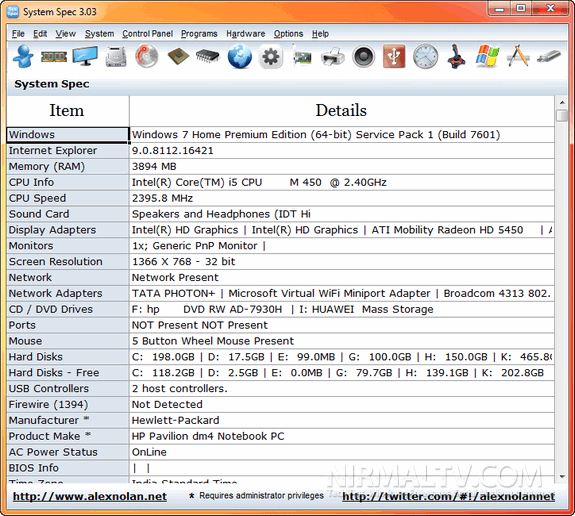Viewport: 575px width, 516px height.
Task: Select the Hard Disks row label
Action: coord(67,357)
